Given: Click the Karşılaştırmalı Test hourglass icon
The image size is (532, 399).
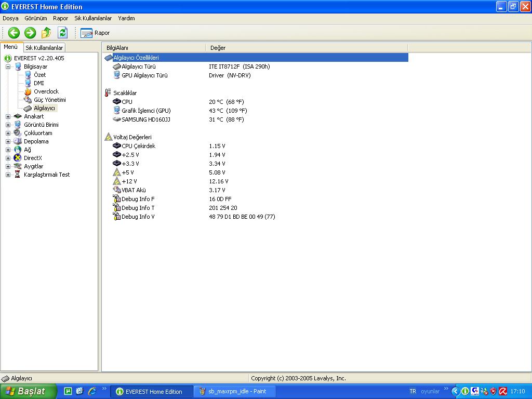Looking at the screenshot, I should coord(18,175).
